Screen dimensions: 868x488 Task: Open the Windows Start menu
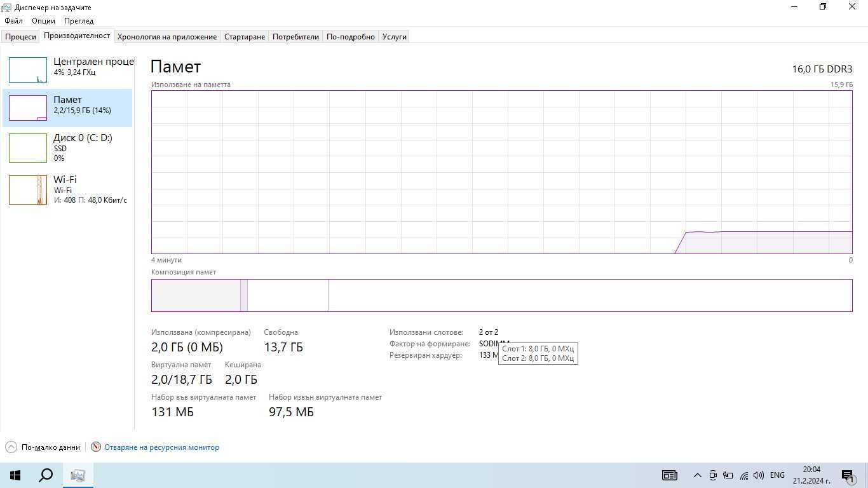pos(15,475)
